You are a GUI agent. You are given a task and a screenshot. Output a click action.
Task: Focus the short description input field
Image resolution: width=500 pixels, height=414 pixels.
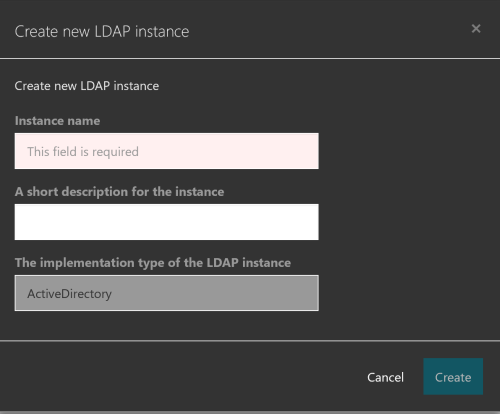[x=167, y=222]
